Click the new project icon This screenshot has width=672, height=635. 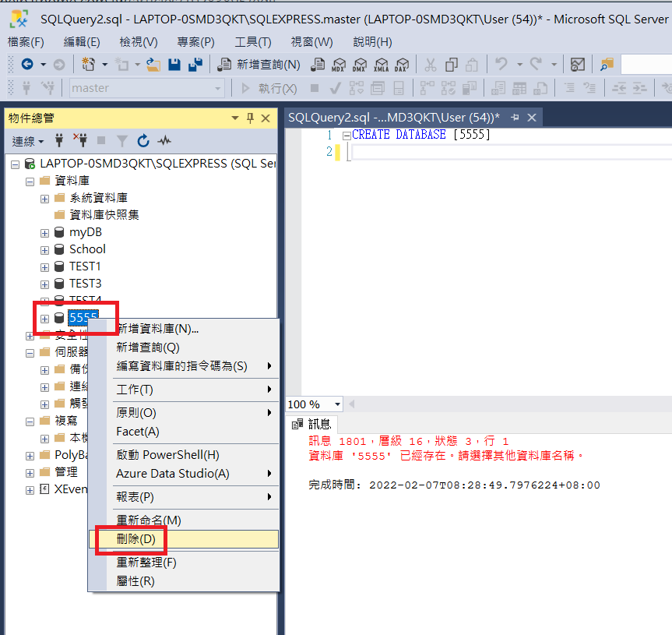pyautogui.click(x=88, y=65)
